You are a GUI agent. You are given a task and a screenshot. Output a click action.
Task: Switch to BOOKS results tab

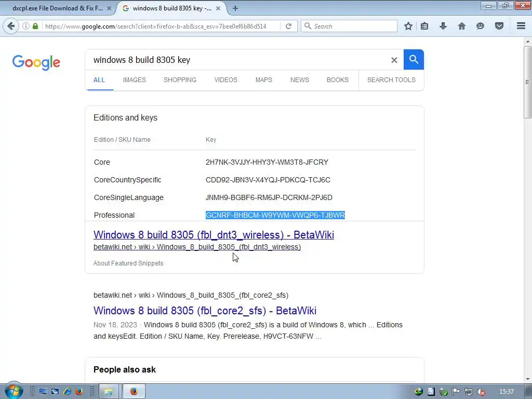click(338, 79)
